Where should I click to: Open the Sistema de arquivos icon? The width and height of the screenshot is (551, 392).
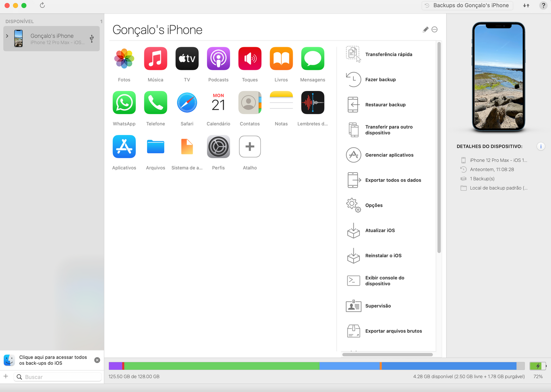click(187, 147)
